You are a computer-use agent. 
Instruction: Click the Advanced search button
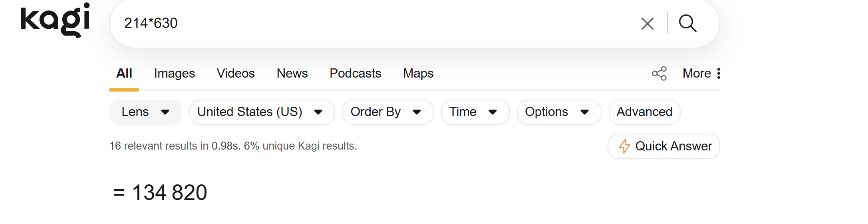pos(644,112)
